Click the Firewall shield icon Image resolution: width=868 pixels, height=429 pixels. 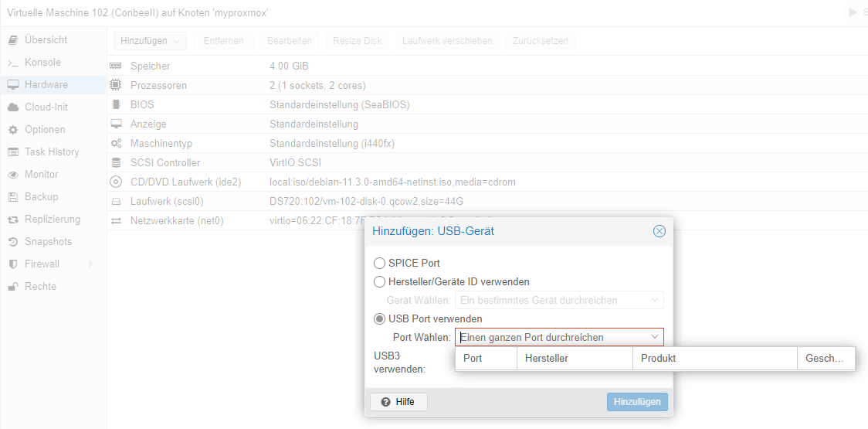(x=13, y=264)
